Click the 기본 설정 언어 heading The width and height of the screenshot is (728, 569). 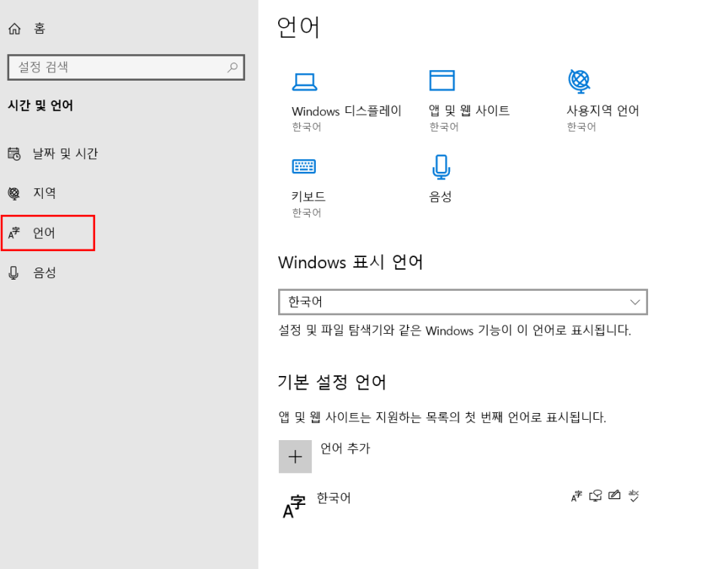[332, 382]
